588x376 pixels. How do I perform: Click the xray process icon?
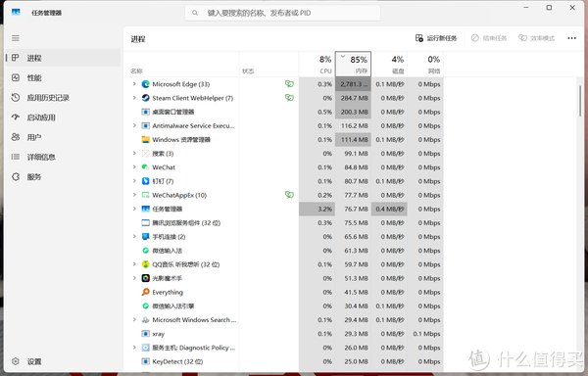tap(145, 334)
